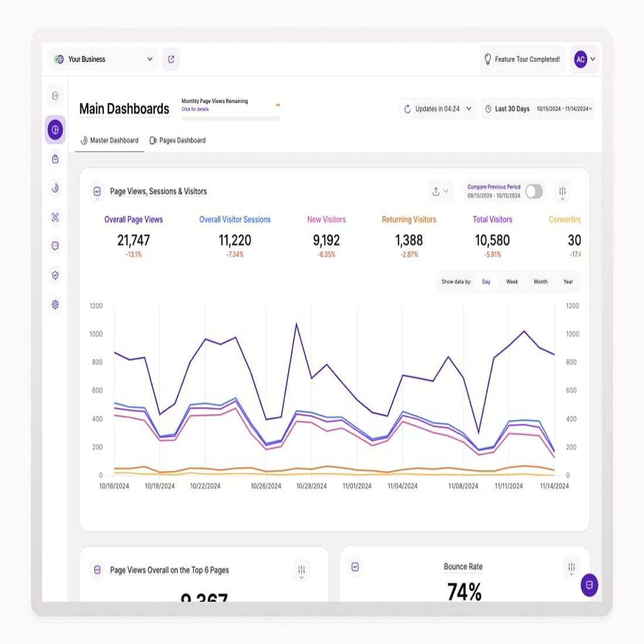The width and height of the screenshot is (644, 644).
Task: Click the Monthly Page Views Remaining progress bar
Action: point(231,118)
